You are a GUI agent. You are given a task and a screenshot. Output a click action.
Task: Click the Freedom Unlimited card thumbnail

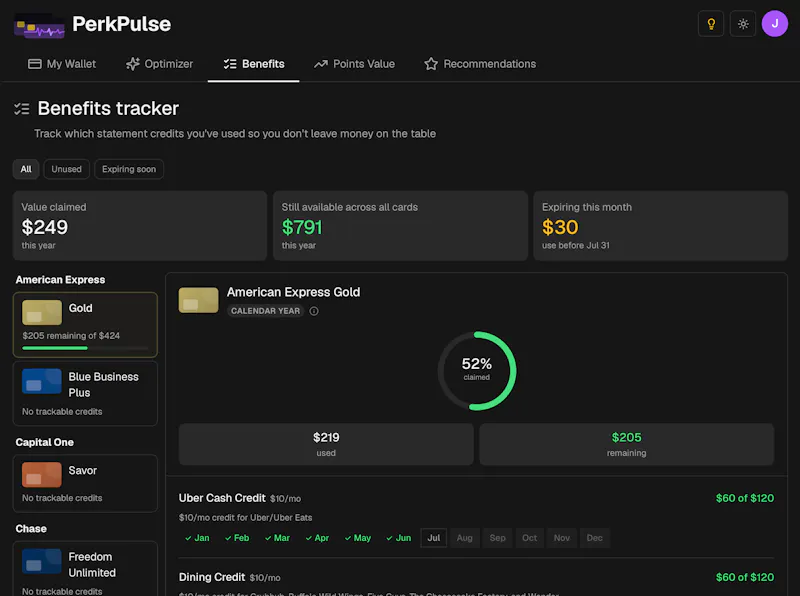(42, 561)
